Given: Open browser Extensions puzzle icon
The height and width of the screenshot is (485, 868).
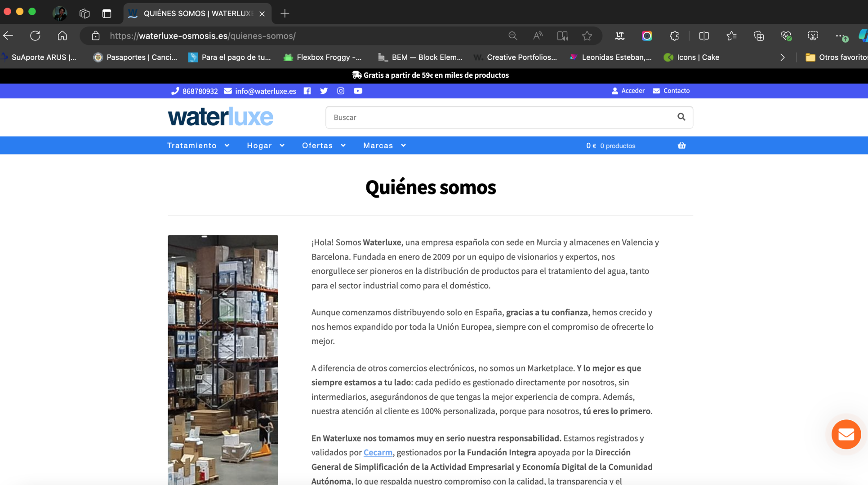Looking at the screenshot, I should point(674,36).
